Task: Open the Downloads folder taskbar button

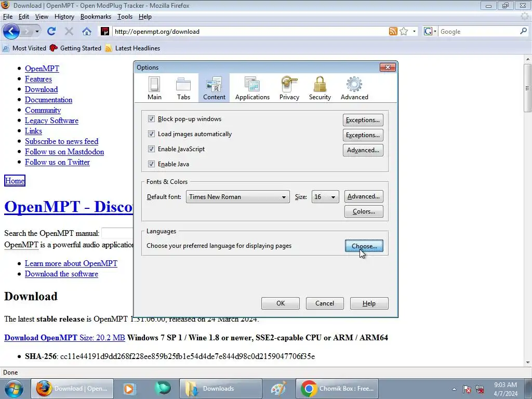Action: (220, 389)
